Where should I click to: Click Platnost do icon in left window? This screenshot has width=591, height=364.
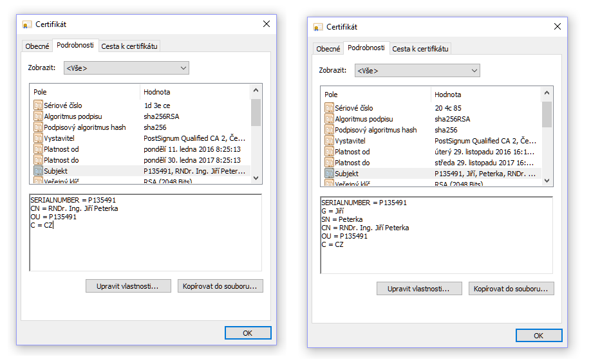pos(38,159)
